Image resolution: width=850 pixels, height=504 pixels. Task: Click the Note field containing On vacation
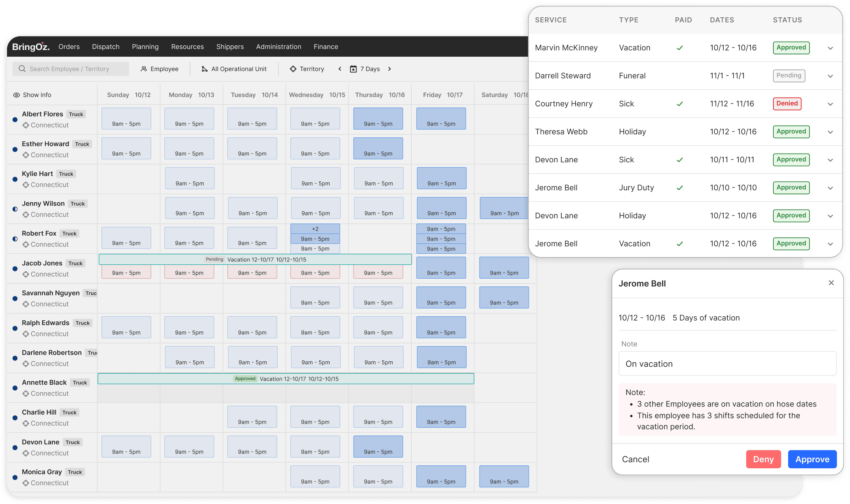[727, 364]
